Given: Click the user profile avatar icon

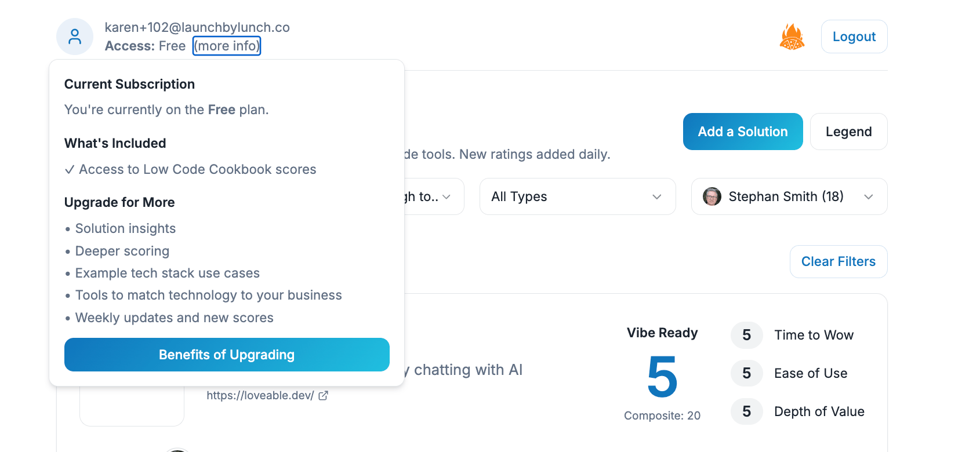Looking at the screenshot, I should coord(75,37).
